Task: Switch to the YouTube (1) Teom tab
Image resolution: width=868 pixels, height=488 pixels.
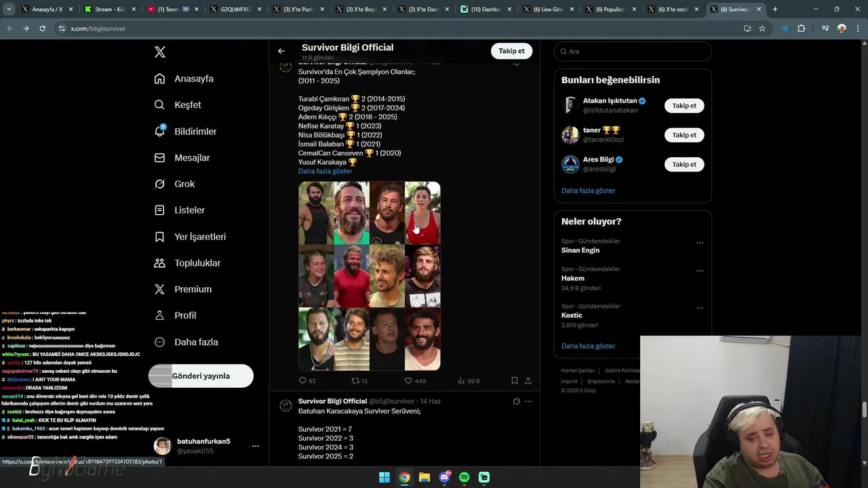Action: (173, 9)
